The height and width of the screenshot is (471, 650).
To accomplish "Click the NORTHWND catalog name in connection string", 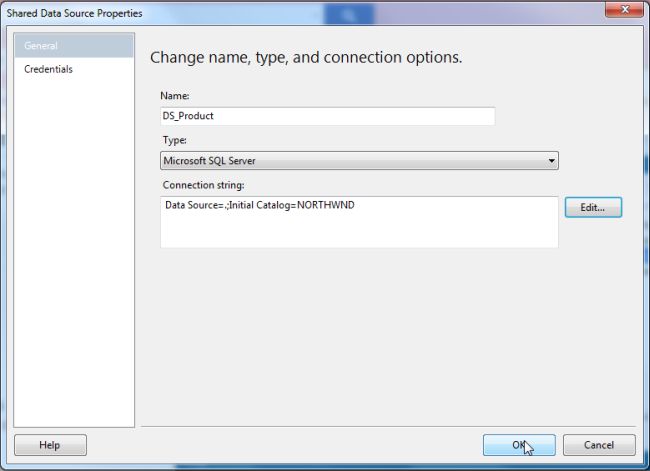I will [x=326, y=205].
